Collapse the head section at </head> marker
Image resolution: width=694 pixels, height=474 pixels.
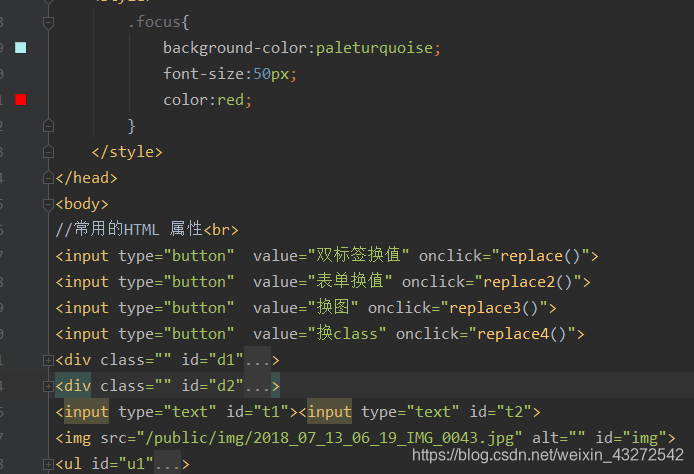click(x=48, y=178)
